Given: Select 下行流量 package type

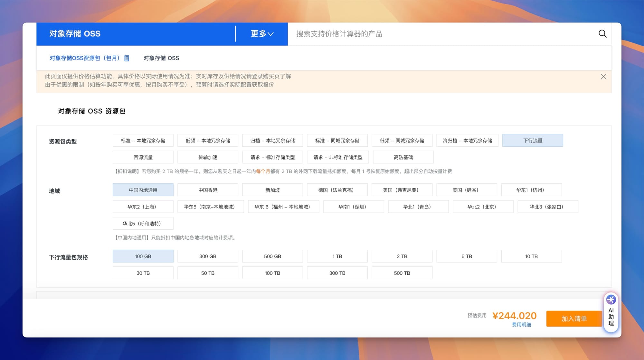Looking at the screenshot, I should [533, 141].
